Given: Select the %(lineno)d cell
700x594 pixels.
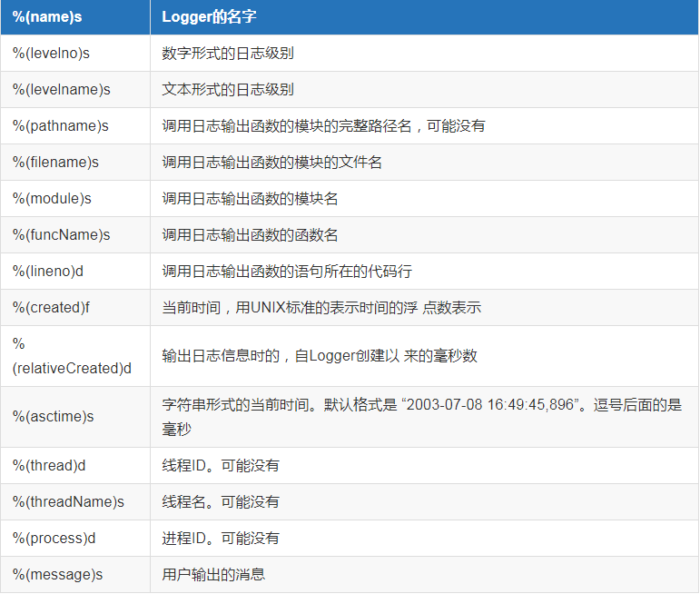Looking at the screenshot, I should (x=75, y=271).
